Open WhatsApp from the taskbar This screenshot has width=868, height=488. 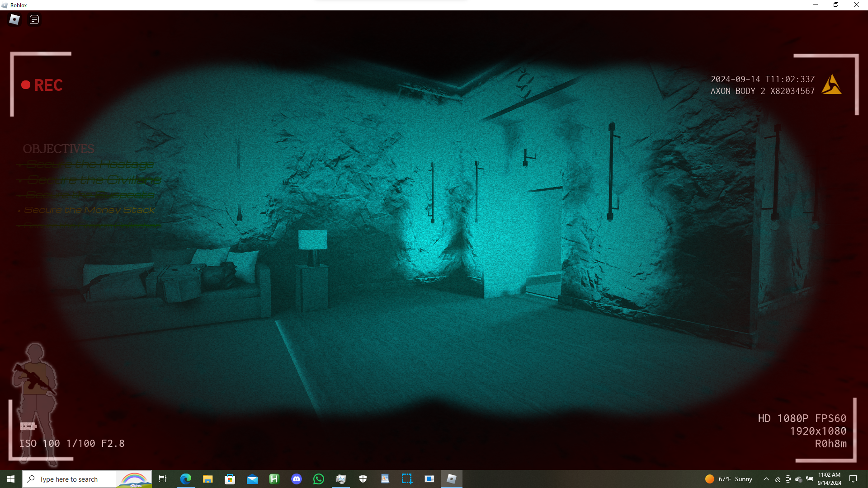click(x=318, y=479)
